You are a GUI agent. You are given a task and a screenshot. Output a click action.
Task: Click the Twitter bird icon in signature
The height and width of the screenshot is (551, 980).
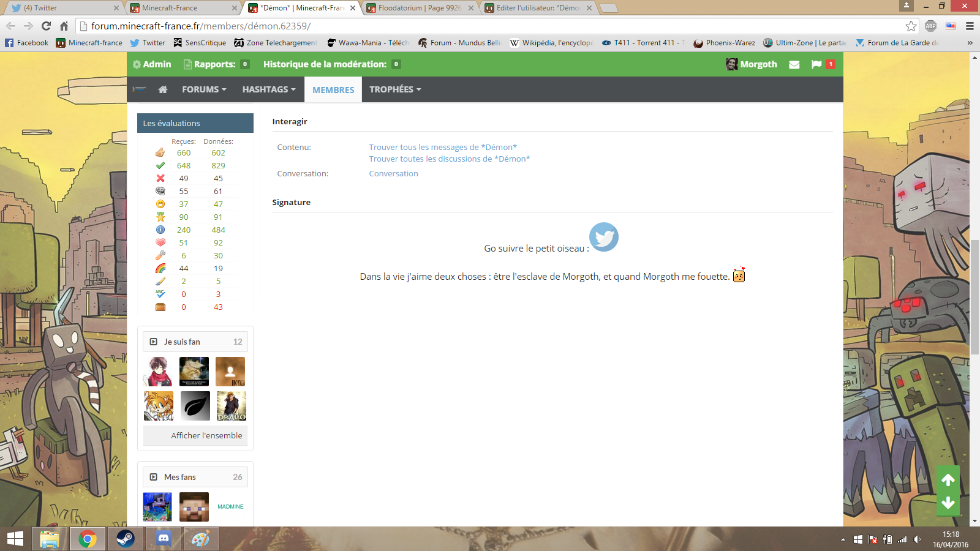tap(603, 237)
